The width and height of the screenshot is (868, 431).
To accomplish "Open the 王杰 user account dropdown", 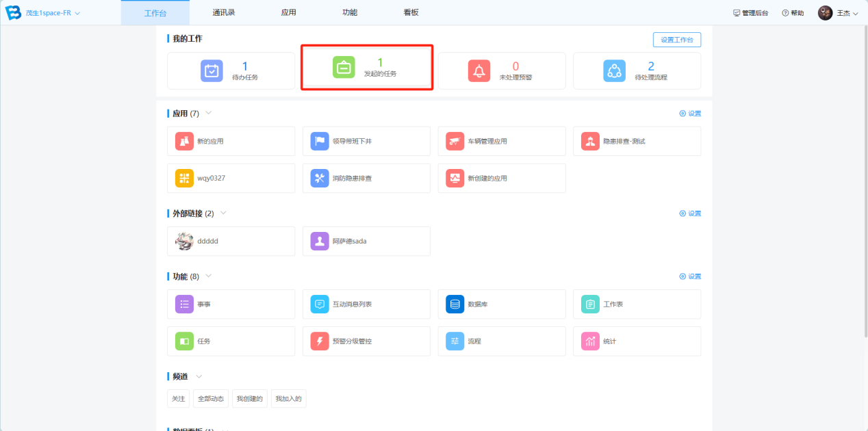I will click(855, 13).
